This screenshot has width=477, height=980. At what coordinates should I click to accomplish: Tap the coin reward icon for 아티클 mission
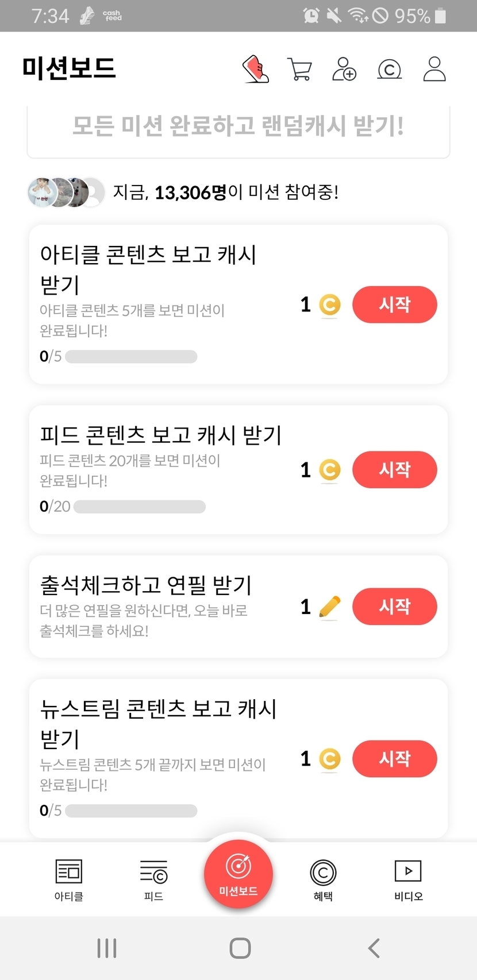click(329, 304)
